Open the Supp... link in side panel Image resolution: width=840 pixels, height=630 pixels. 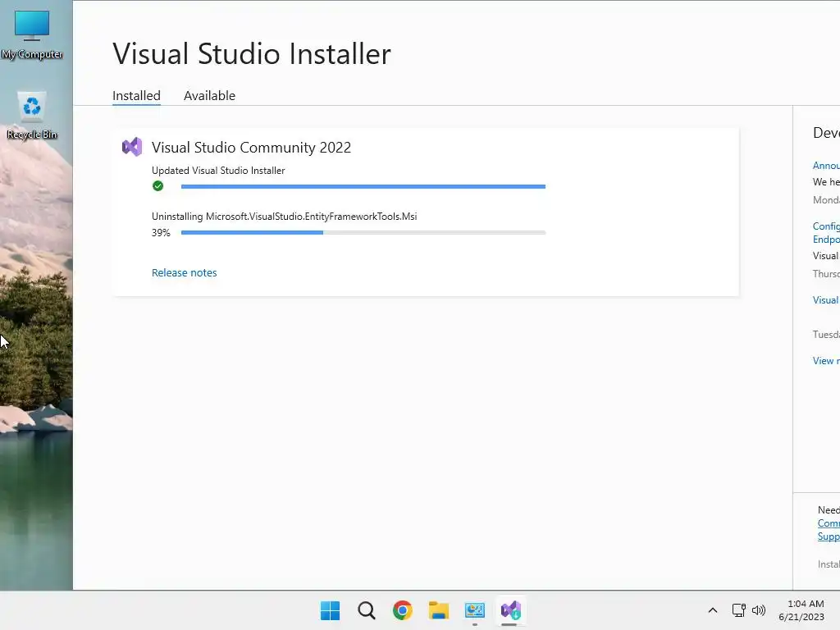click(x=829, y=536)
